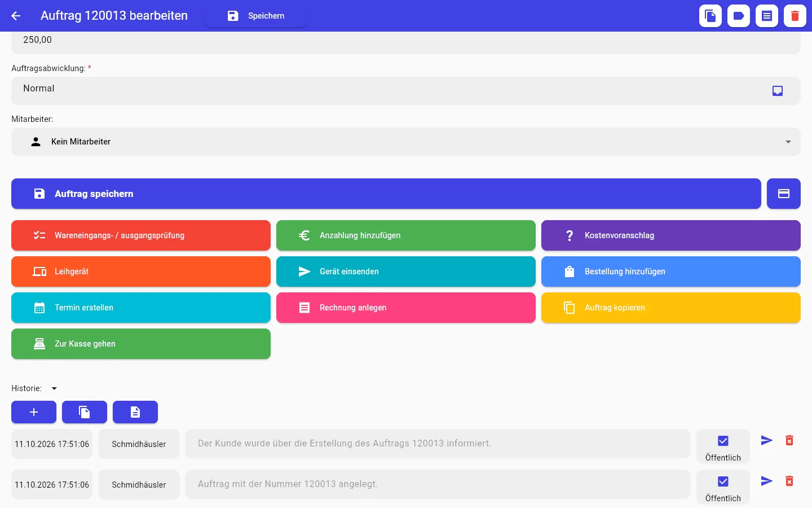Click the timestamp of customer-informed history row
This screenshot has height=508, width=812.
coord(52,444)
